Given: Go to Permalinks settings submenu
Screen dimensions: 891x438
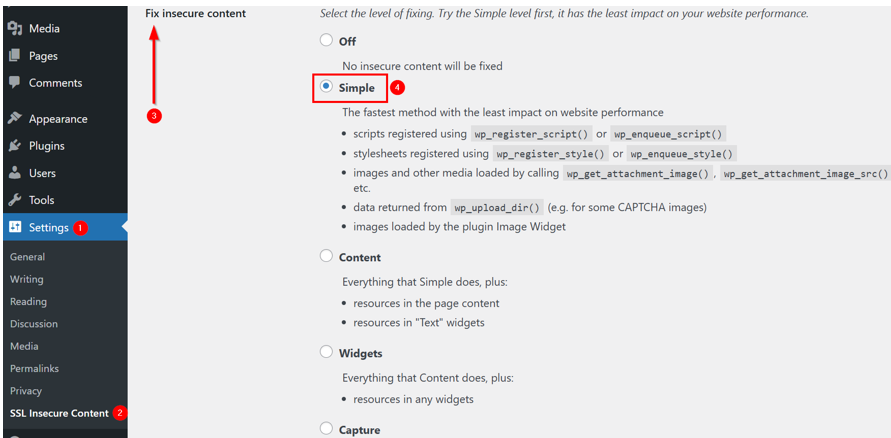Looking at the screenshot, I should pyautogui.click(x=34, y=368).
